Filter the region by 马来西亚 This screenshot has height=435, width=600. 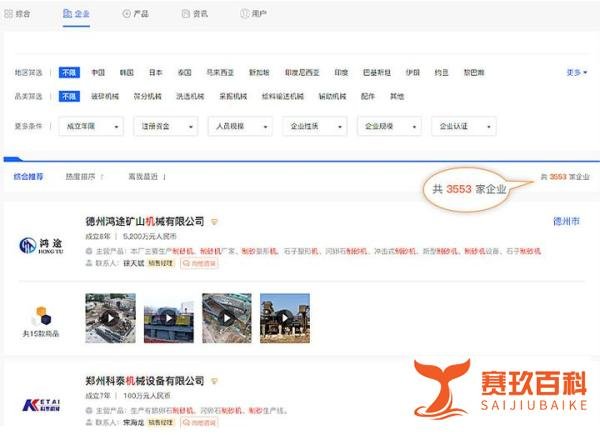pos(220,72)
